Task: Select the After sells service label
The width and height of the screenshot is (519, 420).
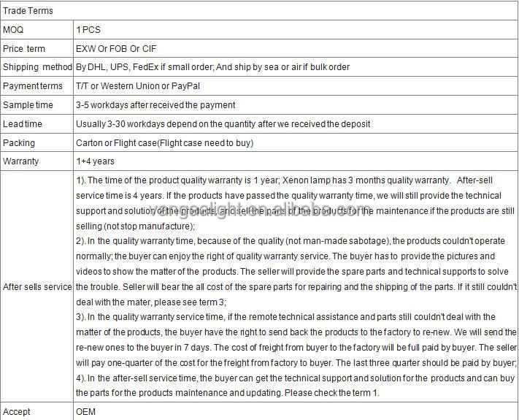Action: [x=37, y=287]
